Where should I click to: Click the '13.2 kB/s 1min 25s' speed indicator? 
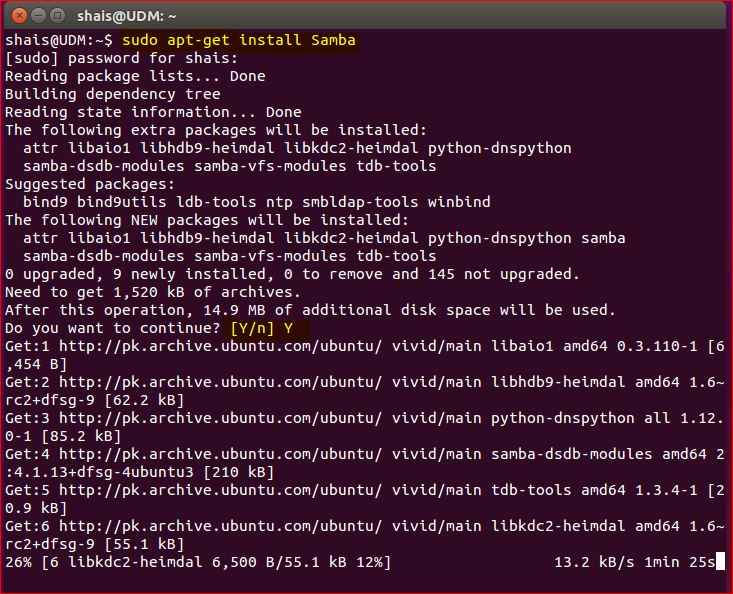click(635, 562)
